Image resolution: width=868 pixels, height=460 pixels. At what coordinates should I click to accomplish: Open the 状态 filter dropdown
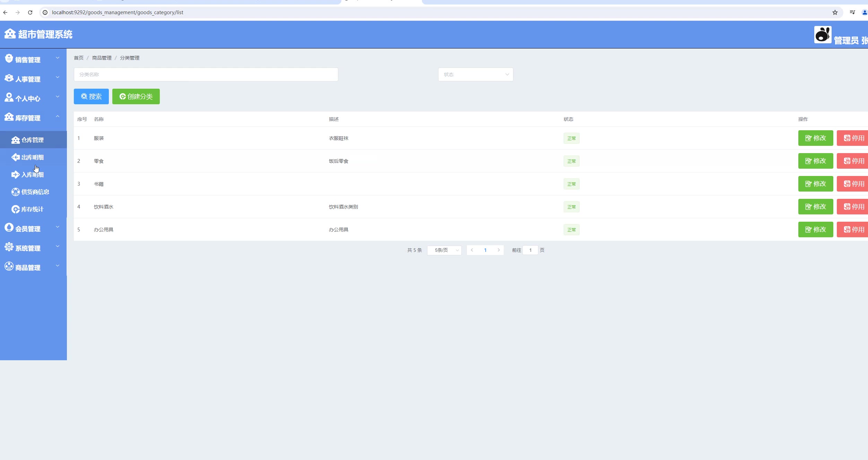(476, 74)
